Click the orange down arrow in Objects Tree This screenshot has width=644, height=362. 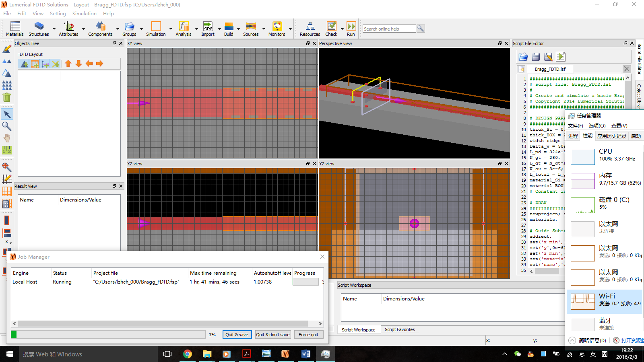click(78, 64)
